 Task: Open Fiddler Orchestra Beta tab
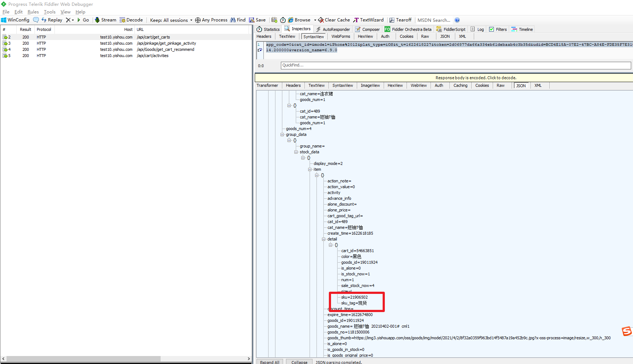[408, 29]
